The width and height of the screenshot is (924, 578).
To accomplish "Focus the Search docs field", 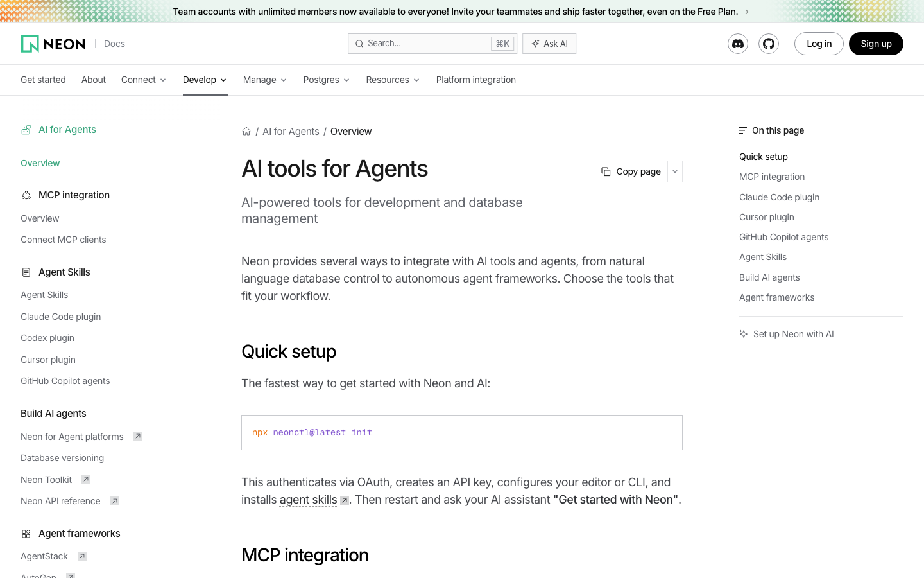I will pos(432,44).
